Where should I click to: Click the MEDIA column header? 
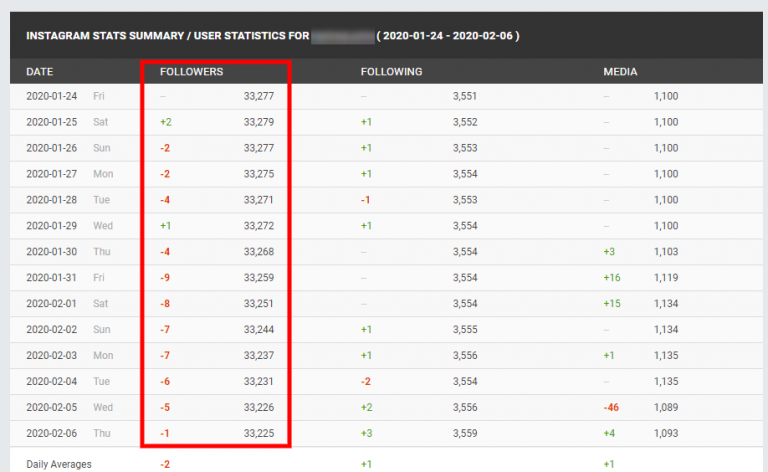coord(620,72)
